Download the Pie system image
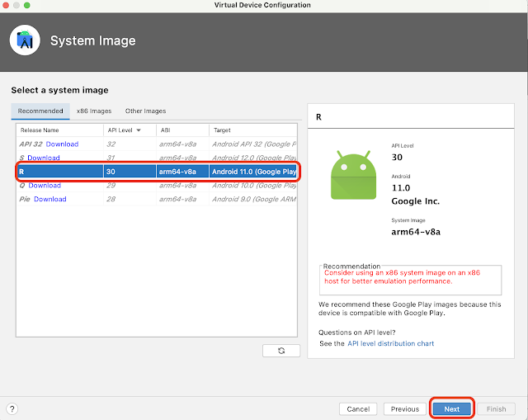 pyautogui.click(x=49, y=199)
